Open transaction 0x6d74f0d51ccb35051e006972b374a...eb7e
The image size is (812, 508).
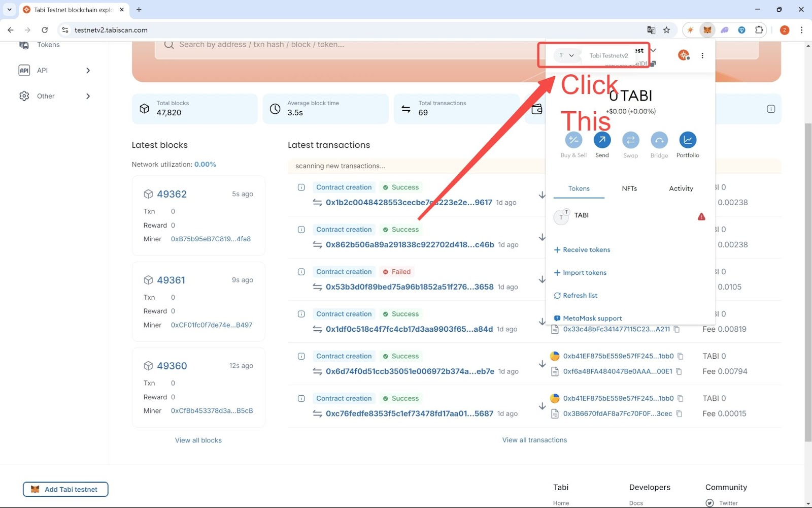tap(410, 371)
